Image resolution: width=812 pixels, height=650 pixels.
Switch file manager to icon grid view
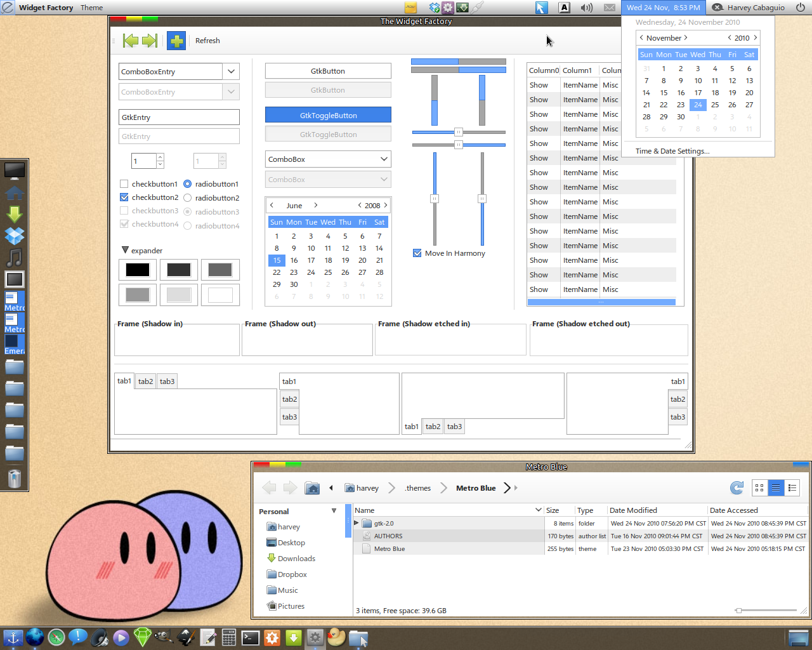coord(759,487)
